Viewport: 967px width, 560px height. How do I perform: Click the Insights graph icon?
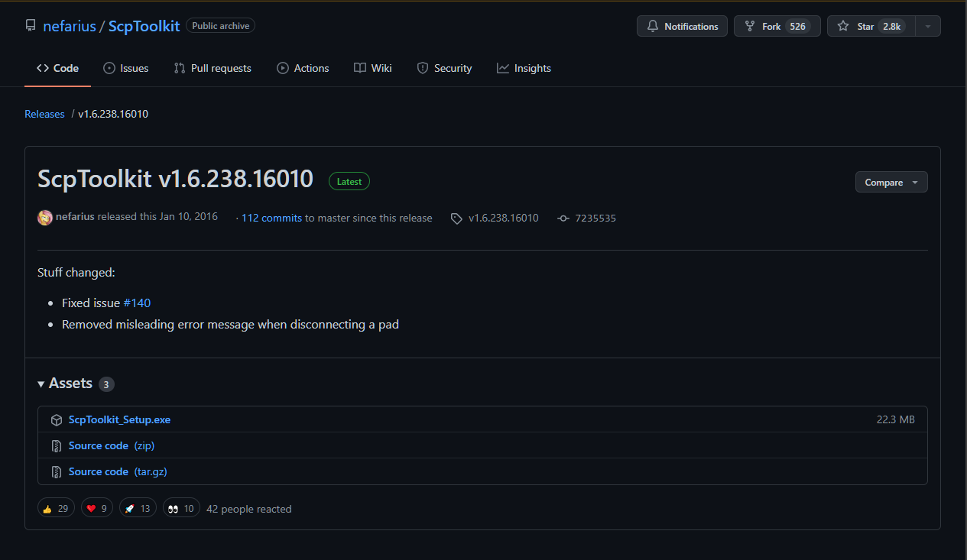(x=503, y=68)
